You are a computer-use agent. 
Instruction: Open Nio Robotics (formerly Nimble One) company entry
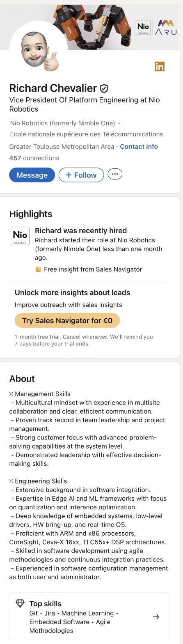pos(62,123)
